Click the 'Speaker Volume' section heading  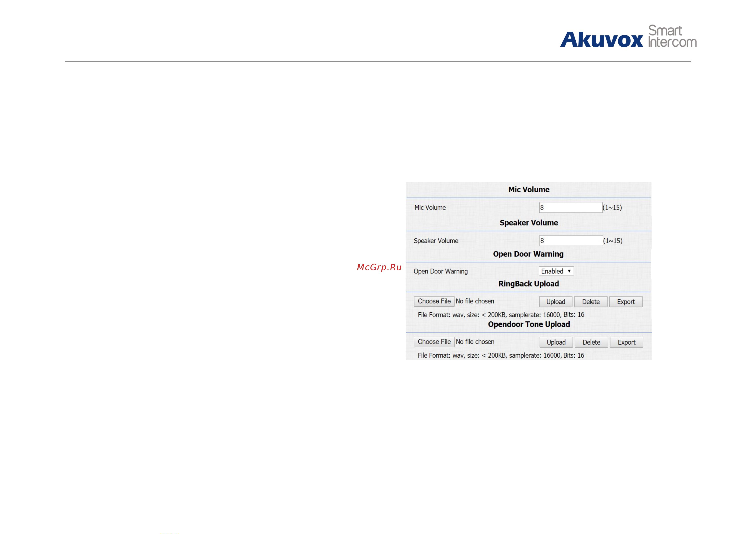(x=529, y=223)
